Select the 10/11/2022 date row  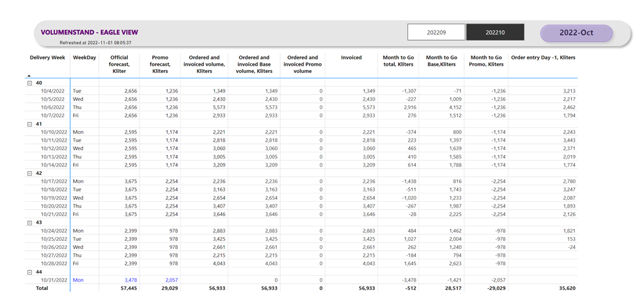pos(302,141)
